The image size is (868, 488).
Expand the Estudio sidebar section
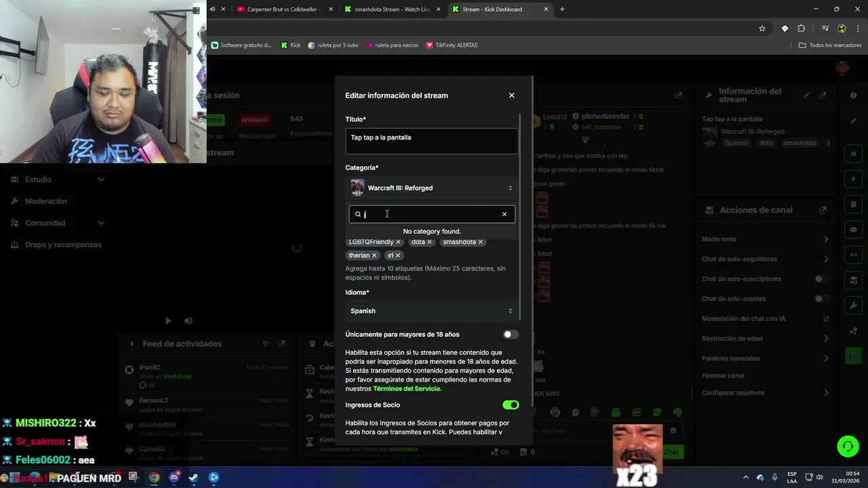pyautogui.click(x=58, y=180)
